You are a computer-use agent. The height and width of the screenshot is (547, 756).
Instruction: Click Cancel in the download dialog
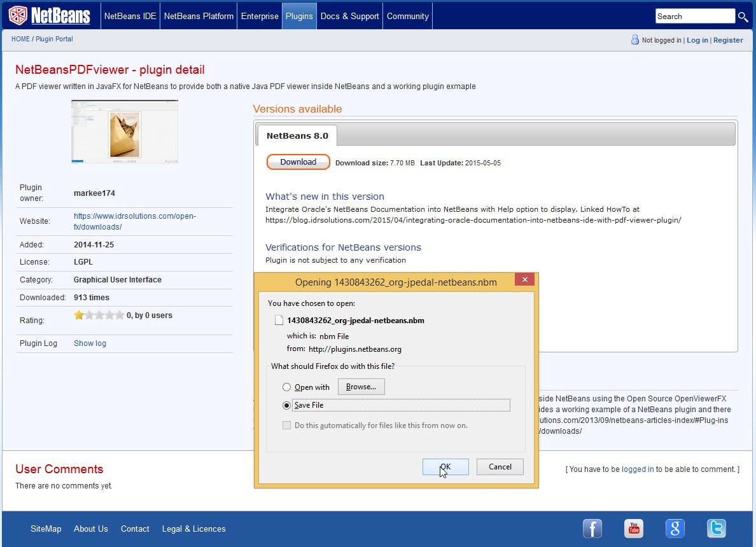pyautogui.click(x=500, y=467)
